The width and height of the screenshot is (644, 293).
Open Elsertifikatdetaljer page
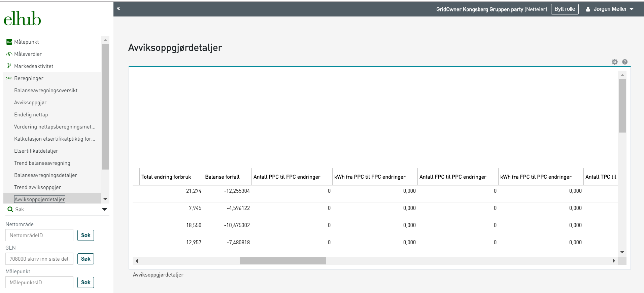36,151
